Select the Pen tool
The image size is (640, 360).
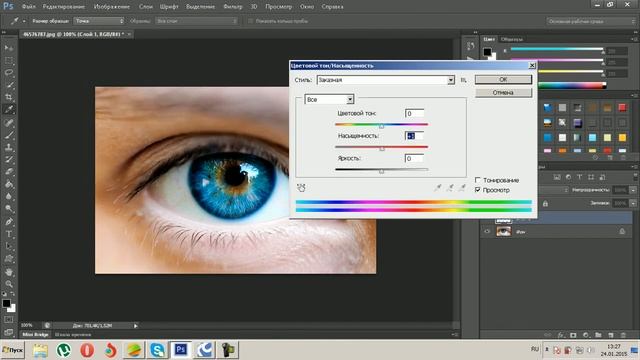point(9,222)
